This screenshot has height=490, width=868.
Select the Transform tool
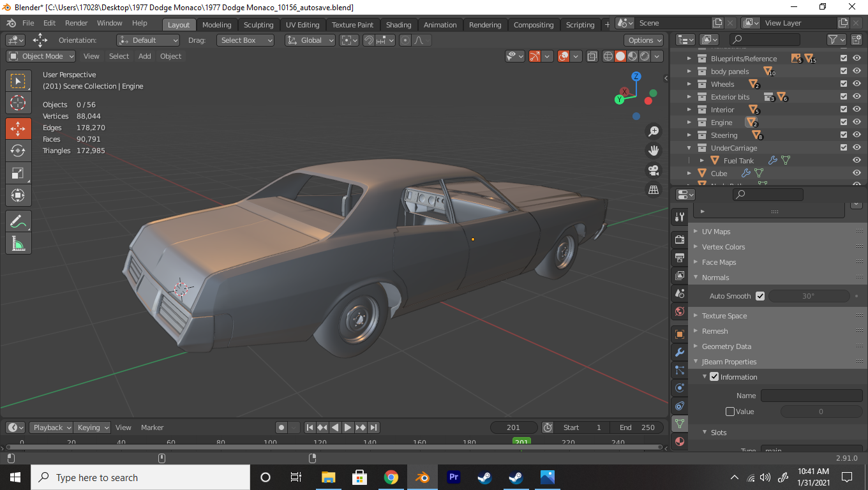(x=18, y=195)
